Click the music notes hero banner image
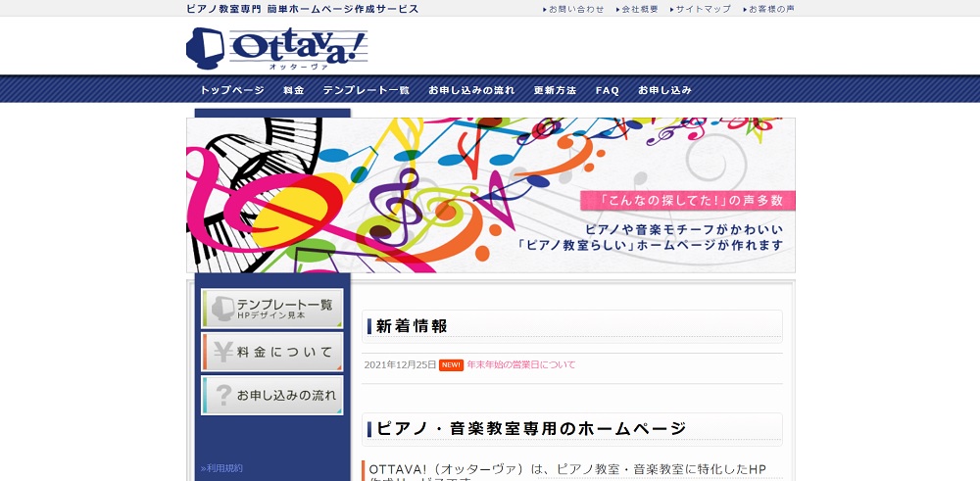The width and height of the screenshot is (980, 481). (x=491, y=195)
